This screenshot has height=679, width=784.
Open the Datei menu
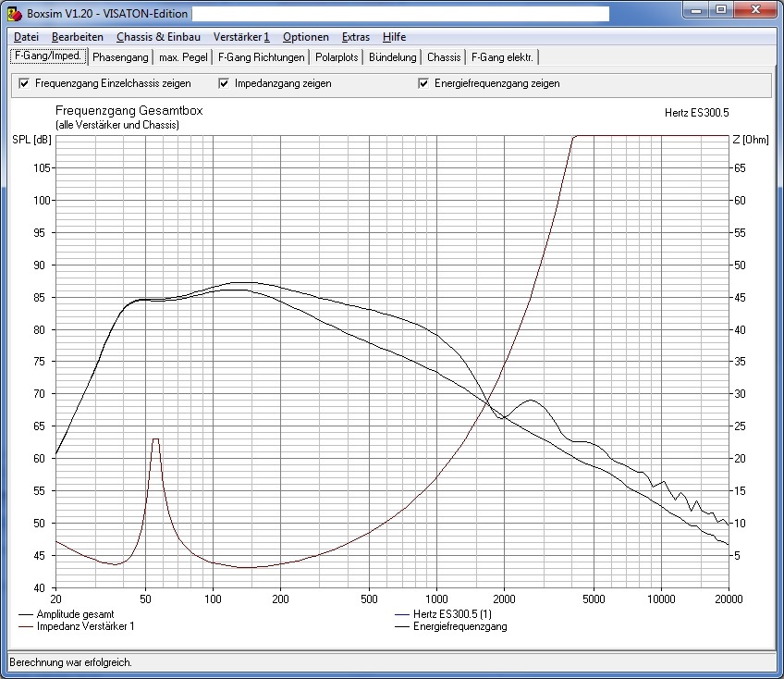[26, 37]
